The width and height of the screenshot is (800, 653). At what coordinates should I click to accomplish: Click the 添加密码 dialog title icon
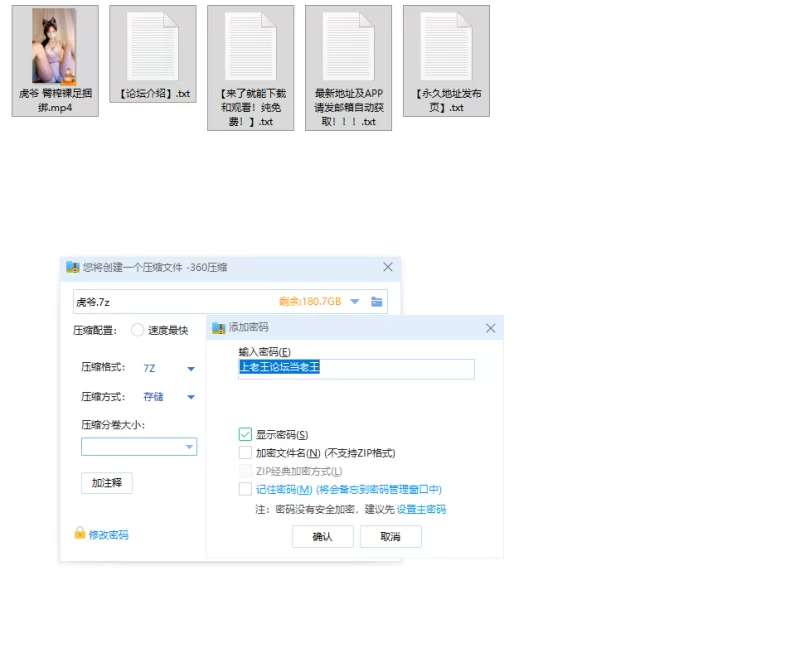pyautogui.click(x=219, y=327)
